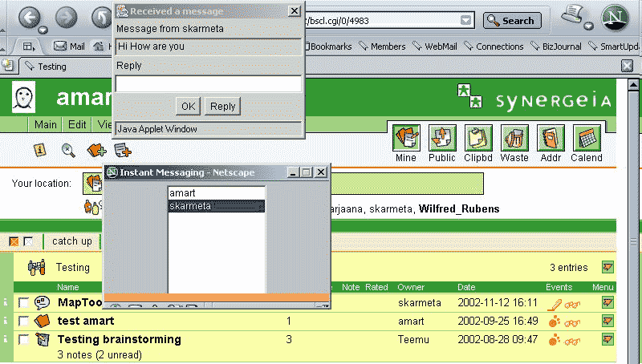
Task: Click the OK button in message dialog
Action: pos(189,107)
